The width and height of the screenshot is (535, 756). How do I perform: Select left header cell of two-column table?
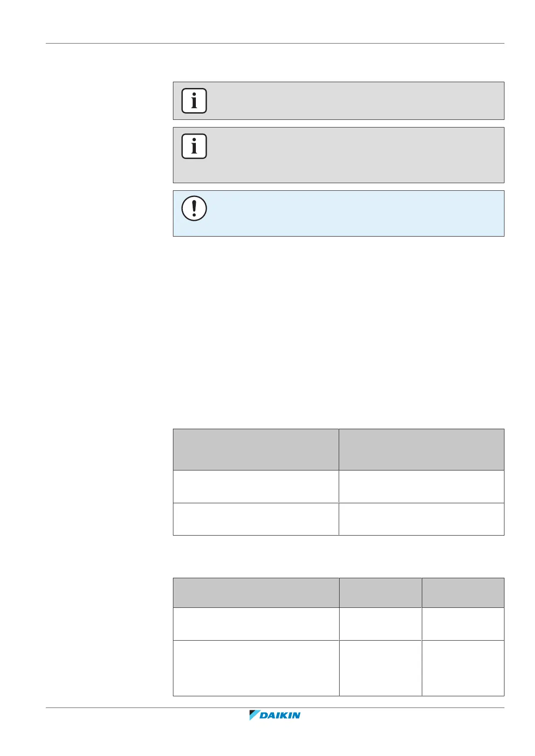256,449
